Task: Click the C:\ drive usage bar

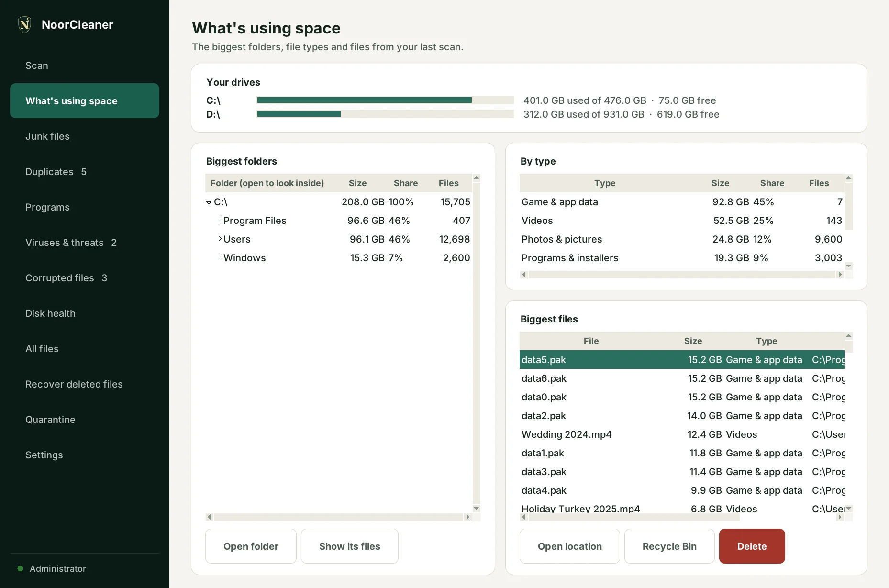Action: (x=385, y=100)
